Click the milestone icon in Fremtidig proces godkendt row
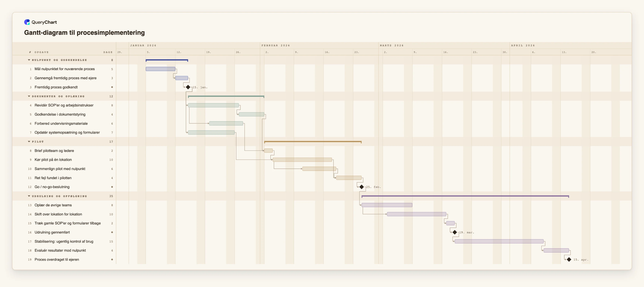This screenshot has width=644, height=287. pos(112,87)
